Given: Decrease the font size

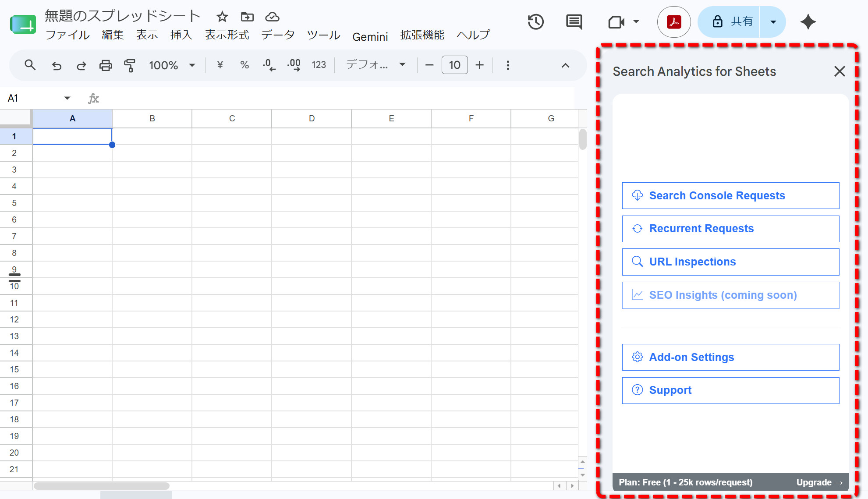Looking at the screenshot, I should [429, 65].
